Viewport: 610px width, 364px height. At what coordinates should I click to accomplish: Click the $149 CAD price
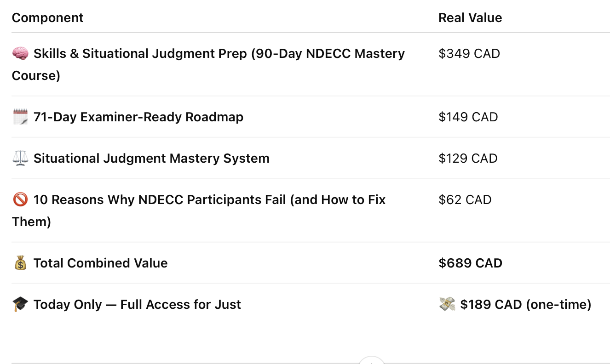tap(468, 117)
